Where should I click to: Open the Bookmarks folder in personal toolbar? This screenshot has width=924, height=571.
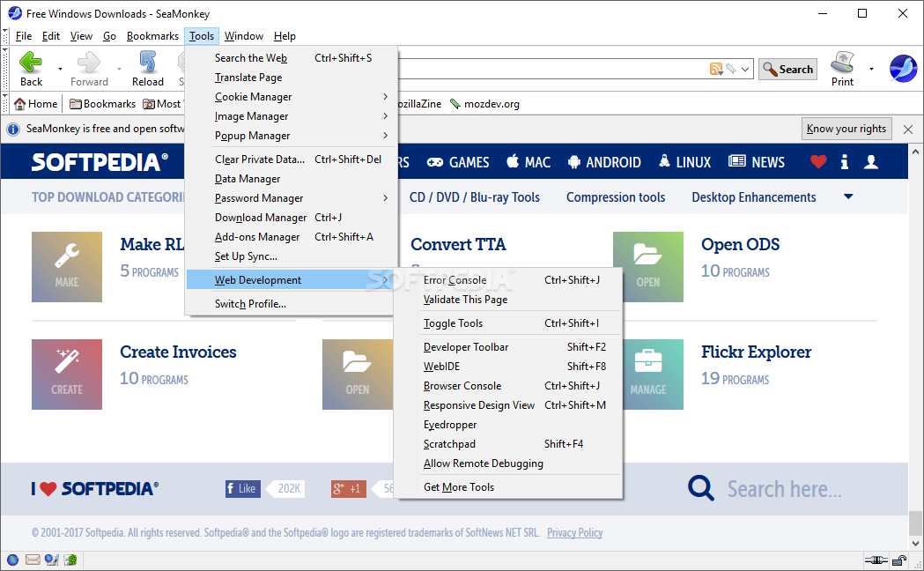[102, 104]
